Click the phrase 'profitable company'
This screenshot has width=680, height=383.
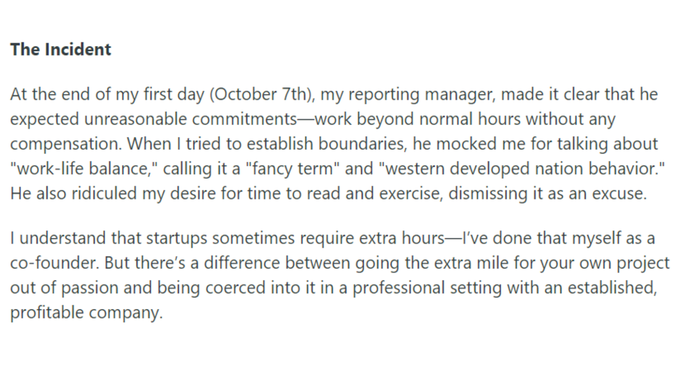[85, 312]
